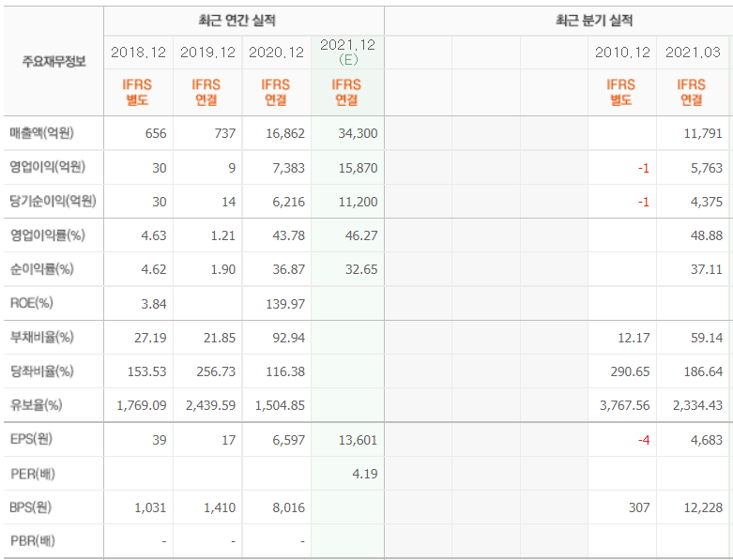Select operating margin value 46.27

tap(361, 235)
